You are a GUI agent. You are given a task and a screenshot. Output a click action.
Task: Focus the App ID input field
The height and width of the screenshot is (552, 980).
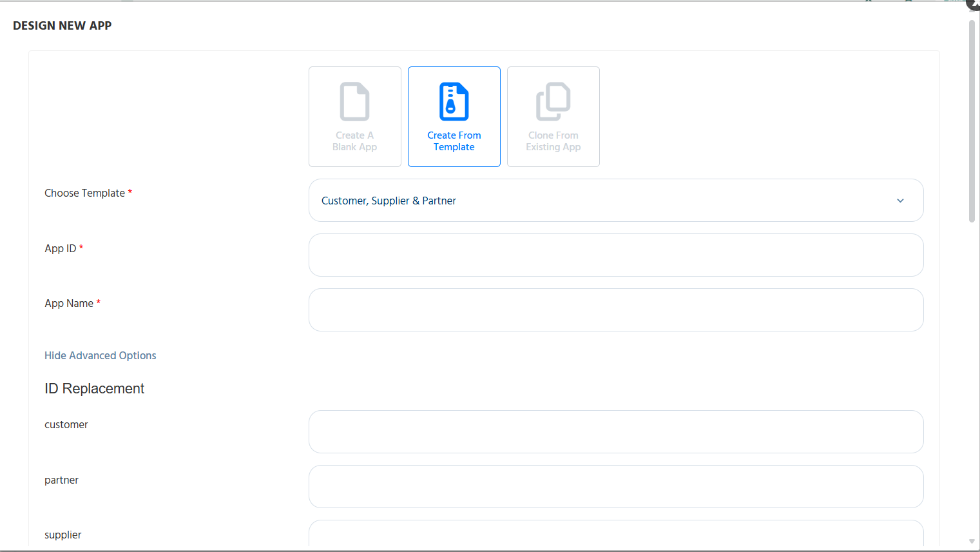point(616,255)
